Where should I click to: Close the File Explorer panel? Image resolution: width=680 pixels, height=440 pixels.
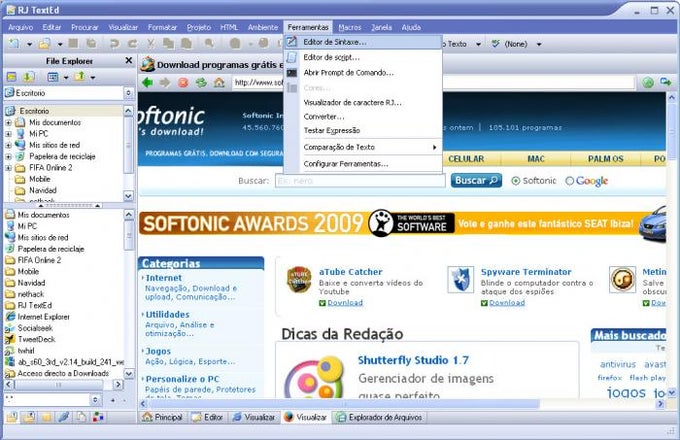(129, 61)
